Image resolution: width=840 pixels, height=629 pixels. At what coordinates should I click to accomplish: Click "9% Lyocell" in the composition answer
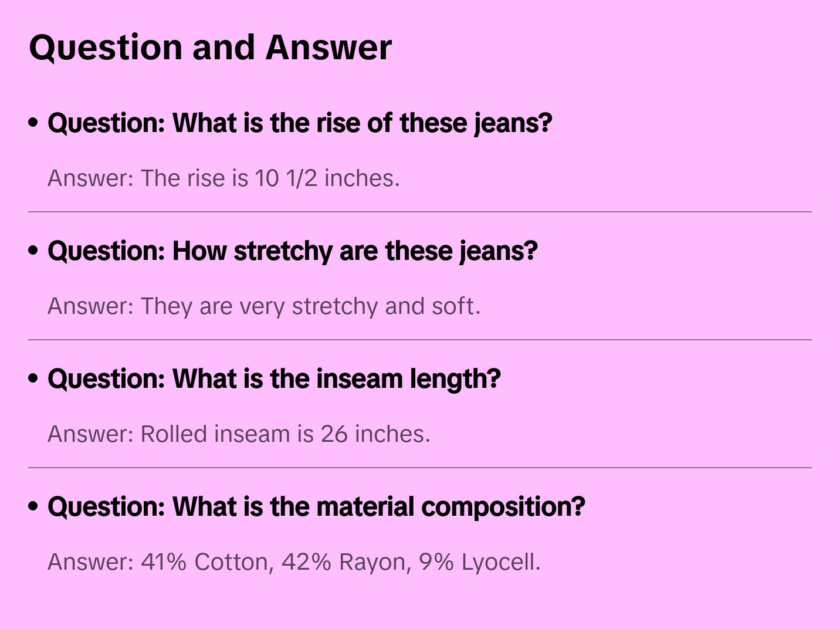coord(479,562)
